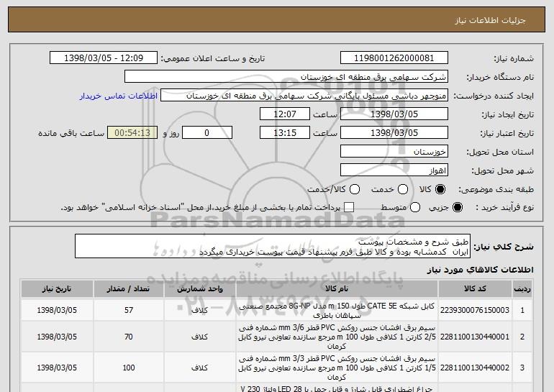Viewport: 554px width, 392px height.
Task: Click quantity 100 in row 3
Action: click(x=129, y=368)
